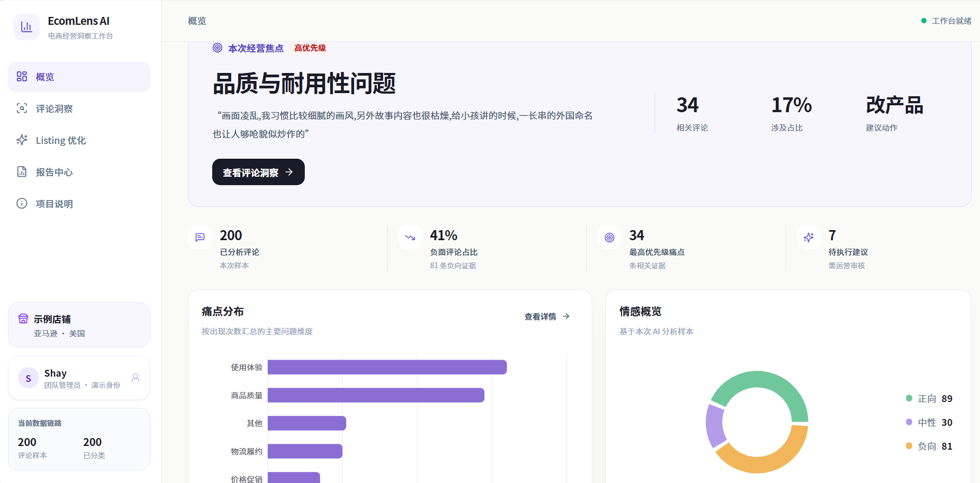Click the Listing 优化 sparkle icon

(22, 140)
